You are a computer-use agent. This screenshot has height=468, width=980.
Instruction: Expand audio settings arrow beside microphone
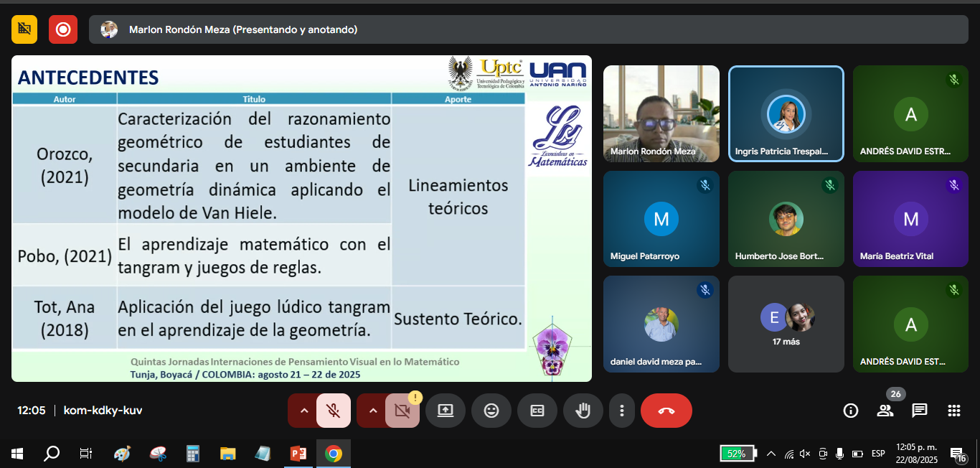tap(304, 411)
